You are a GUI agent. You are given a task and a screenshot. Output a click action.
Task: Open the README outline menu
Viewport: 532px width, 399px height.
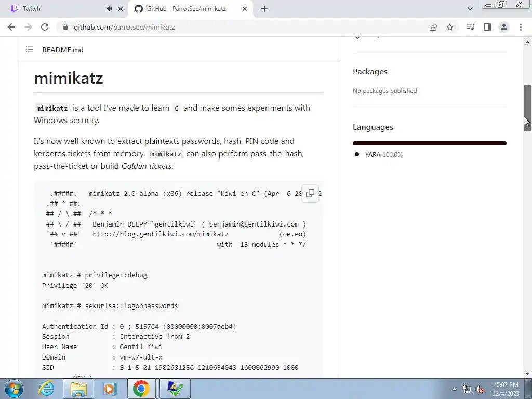coord(30,50)
